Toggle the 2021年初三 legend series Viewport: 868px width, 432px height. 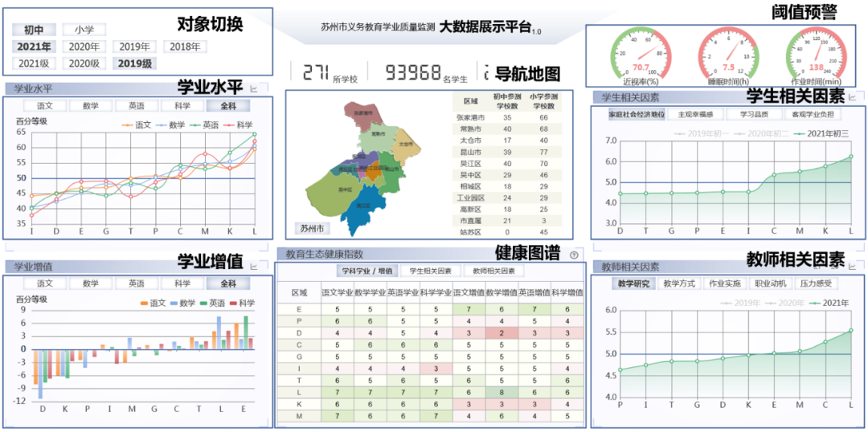pyautogui.click(x=821, y=134)
